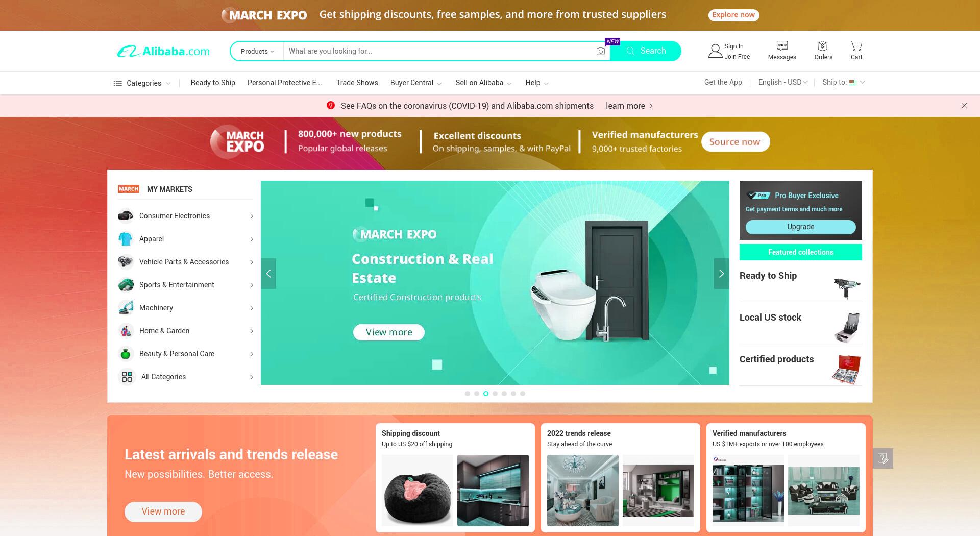Click the Alibaba.com logo
This screenshot has height=536, width=980.
(x=163, y=51)
